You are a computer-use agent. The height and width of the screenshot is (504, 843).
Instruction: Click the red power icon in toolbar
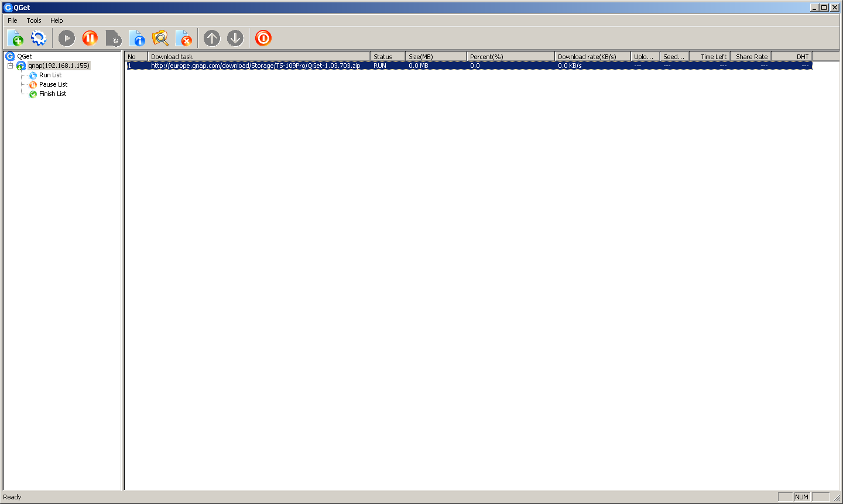pyautogui.click(x=263, y=39)
